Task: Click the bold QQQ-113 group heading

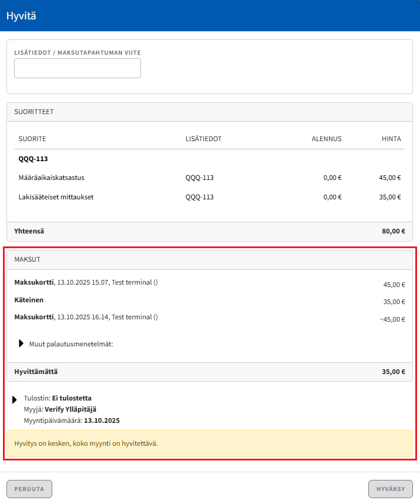Action: click(33, 159)
